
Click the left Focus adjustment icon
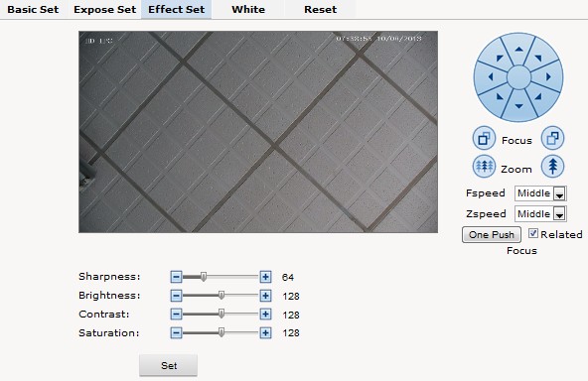click(x=484, y=138)
